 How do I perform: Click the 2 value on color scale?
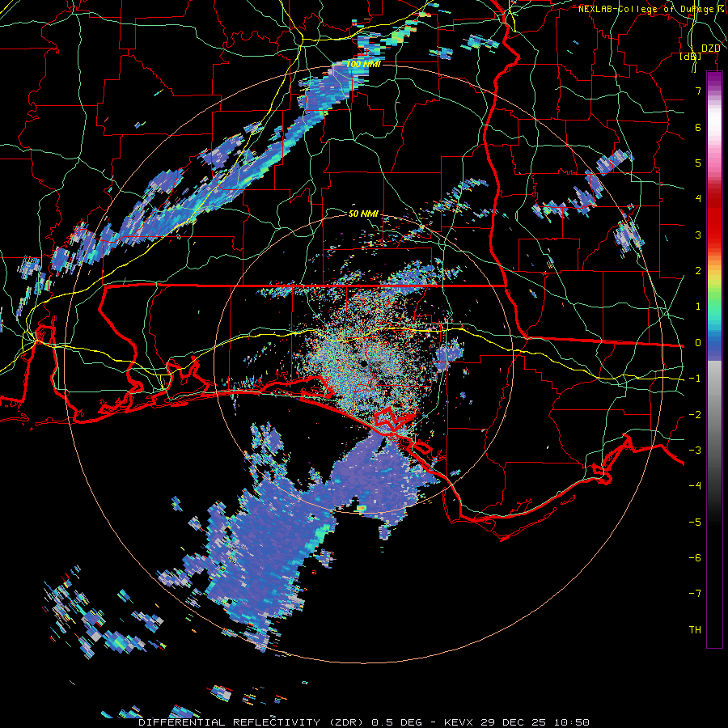click(x=698, y=271)
